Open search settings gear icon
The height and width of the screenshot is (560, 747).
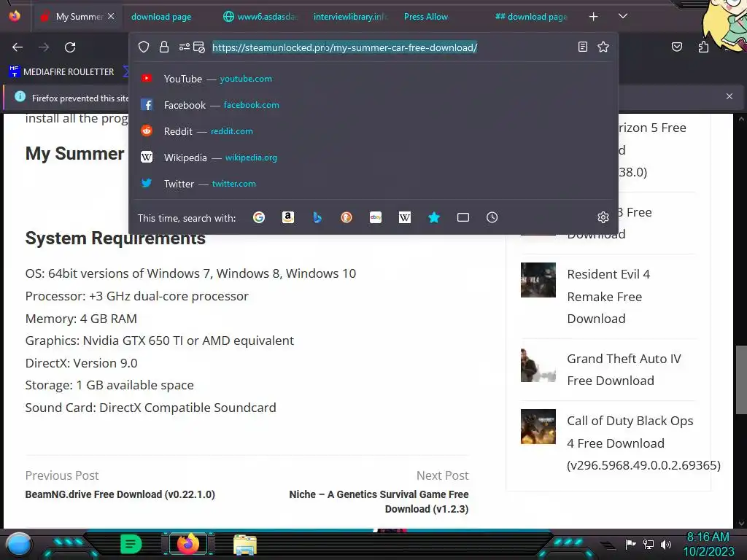[x=603, y=217]
